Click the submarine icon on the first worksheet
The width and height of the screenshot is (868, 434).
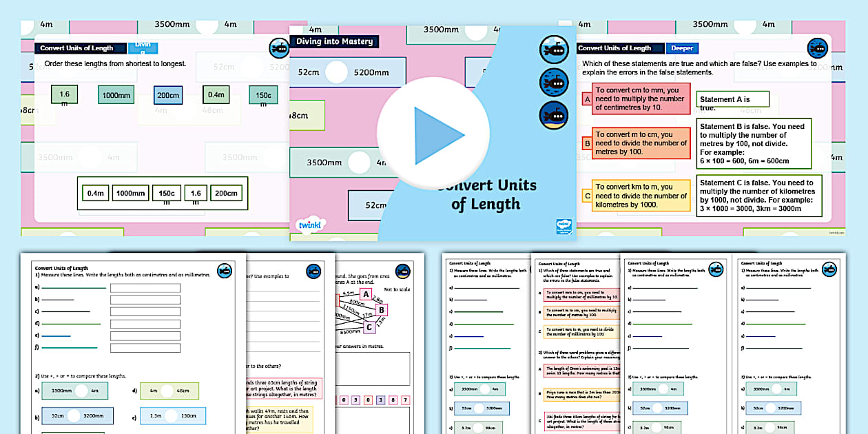tap(224, 271)
